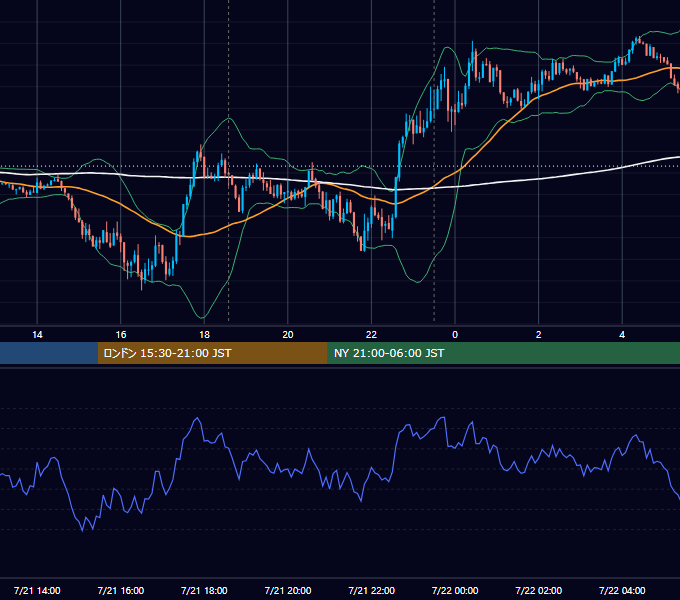Click the 4 hour label on chart axis

click(x=622, y=335)
